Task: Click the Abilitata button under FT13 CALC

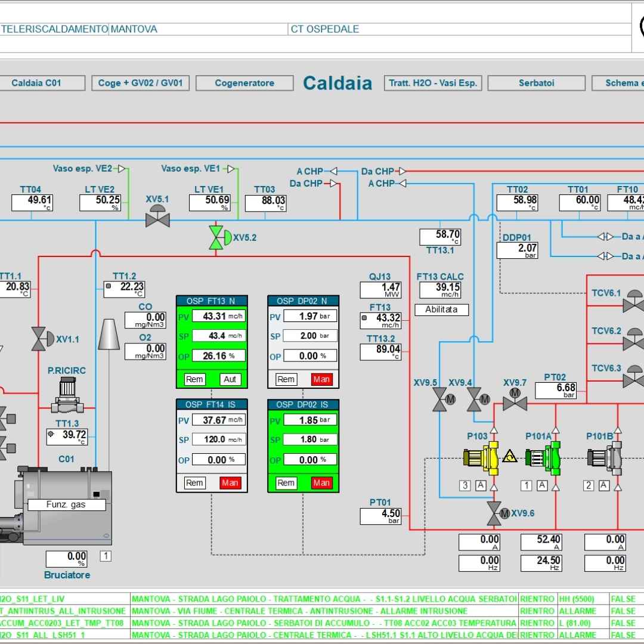Action: click(441, 309)
